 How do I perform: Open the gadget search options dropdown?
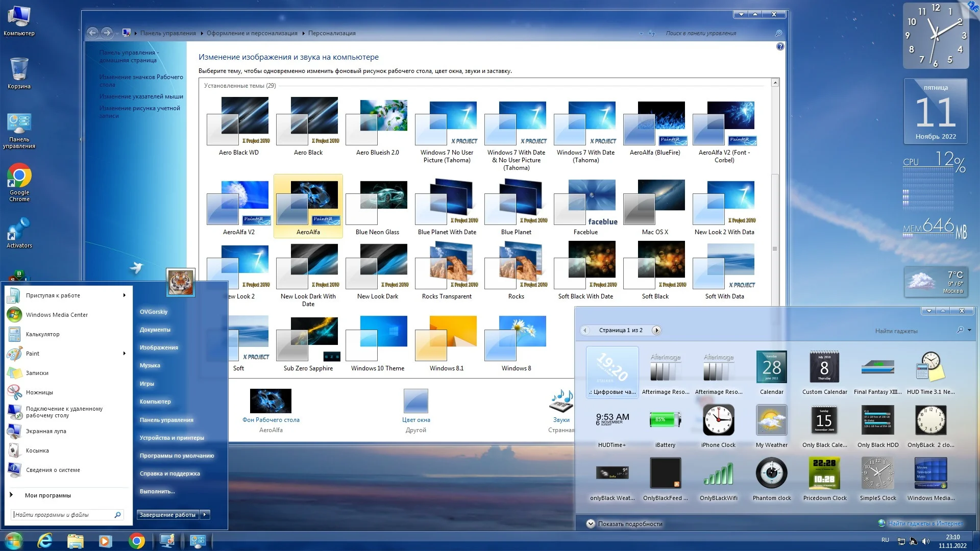point(969,330)
